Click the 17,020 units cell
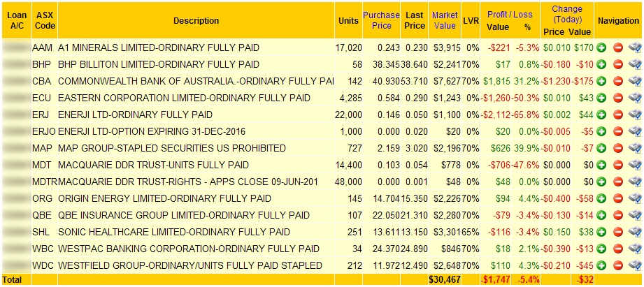Viewport: 644px width, 287px height. [349, 48]
